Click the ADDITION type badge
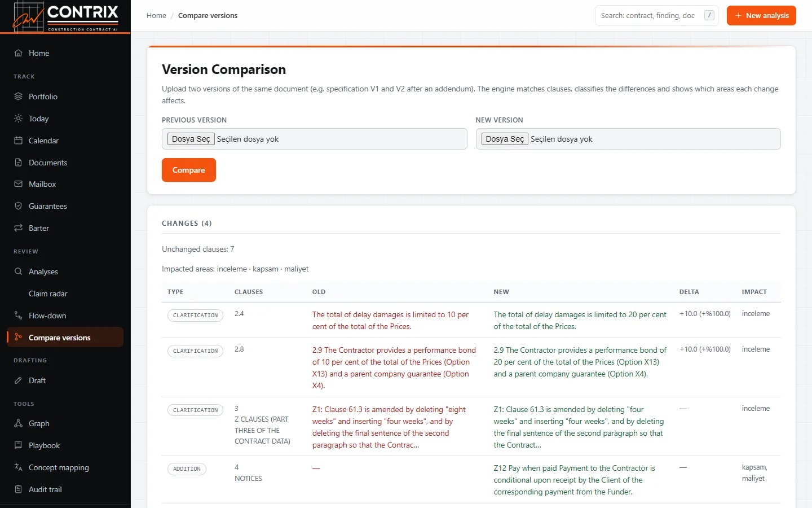The image size is (812, 508). click(187, 469)
